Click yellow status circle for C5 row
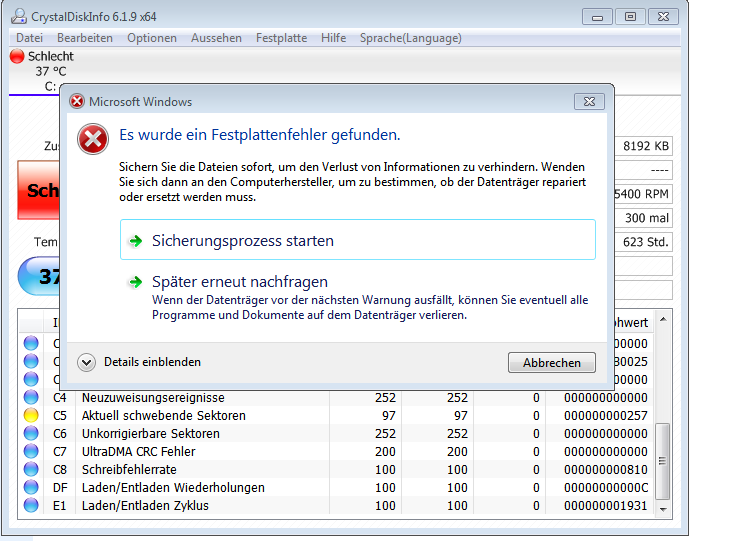 pyautogui.click(x=31, y=415)
